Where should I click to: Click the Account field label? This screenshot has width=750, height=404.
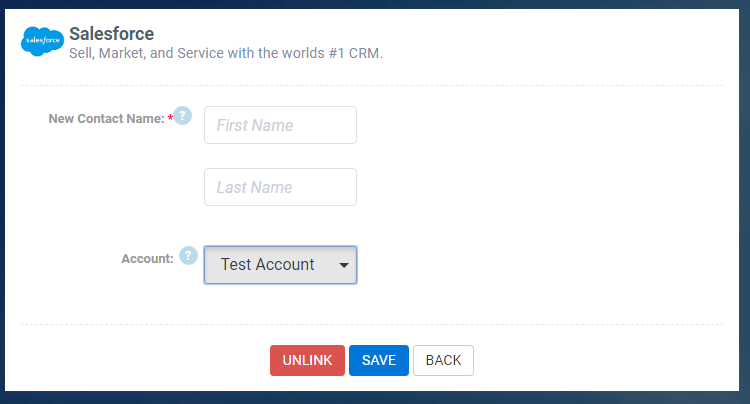click(147, 259)
